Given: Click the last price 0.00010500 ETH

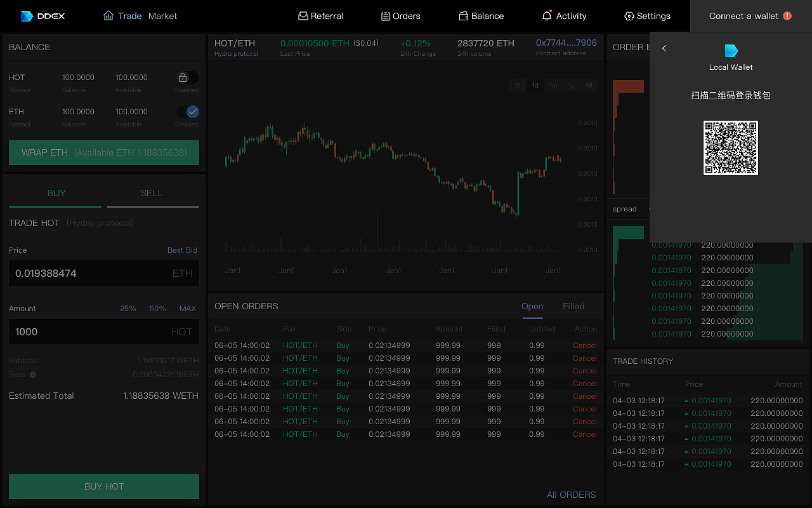Looking at the screenshot, I should [x=315, y=43].
